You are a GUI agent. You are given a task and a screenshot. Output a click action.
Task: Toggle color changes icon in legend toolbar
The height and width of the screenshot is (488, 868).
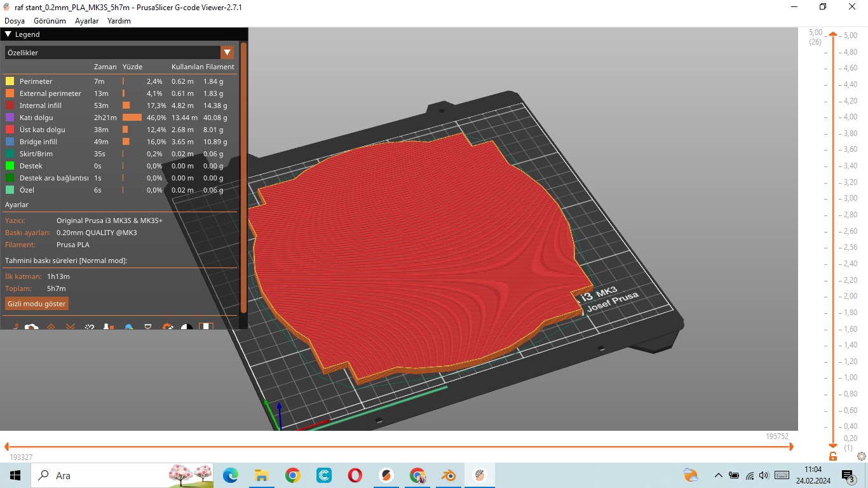coord(128,327)
